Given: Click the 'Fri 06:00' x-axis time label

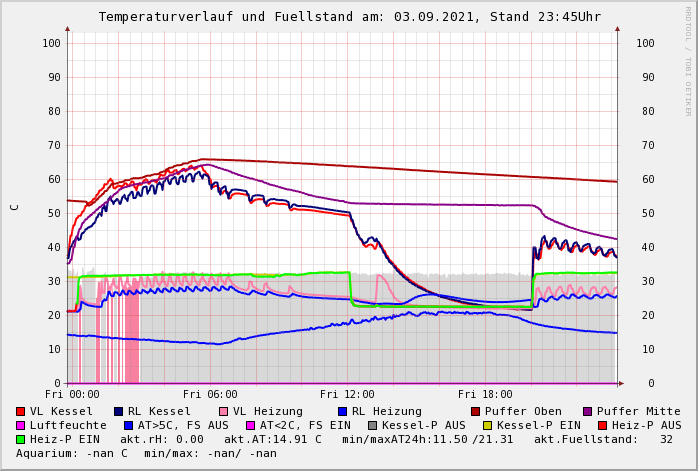Looking at the screenshot, I should [x=210, y=394].
